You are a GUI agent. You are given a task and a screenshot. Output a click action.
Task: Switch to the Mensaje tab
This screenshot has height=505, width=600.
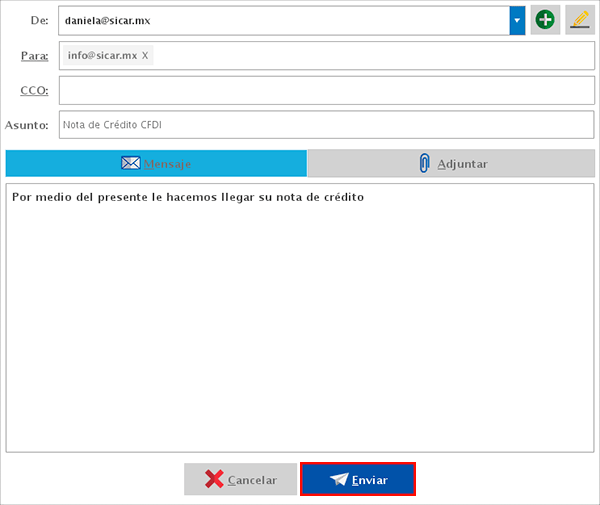(x=156, y=163)
